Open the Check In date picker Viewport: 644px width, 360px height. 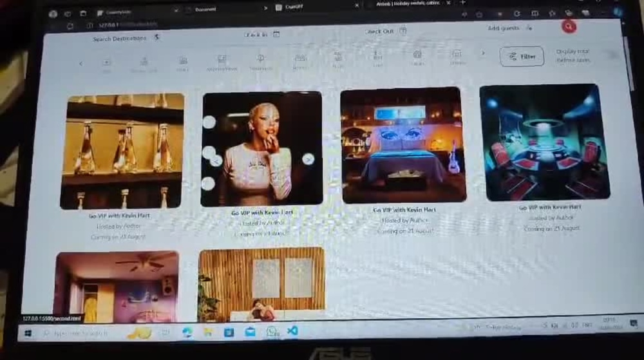tap(261, 35)
